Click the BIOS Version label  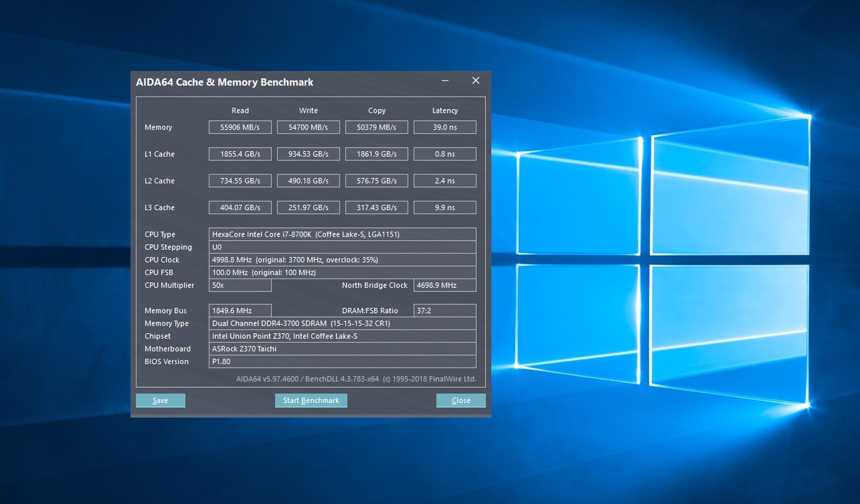(167, 361)
